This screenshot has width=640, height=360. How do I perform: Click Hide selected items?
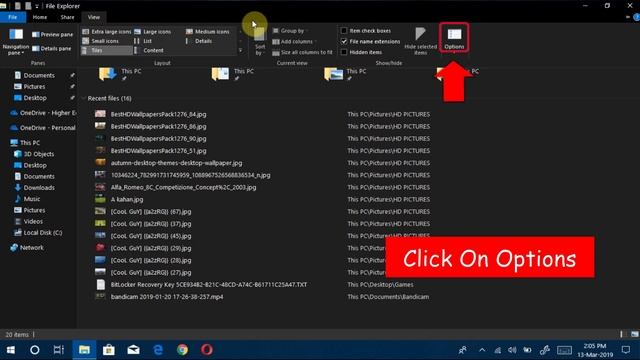(x=420, y=41)
